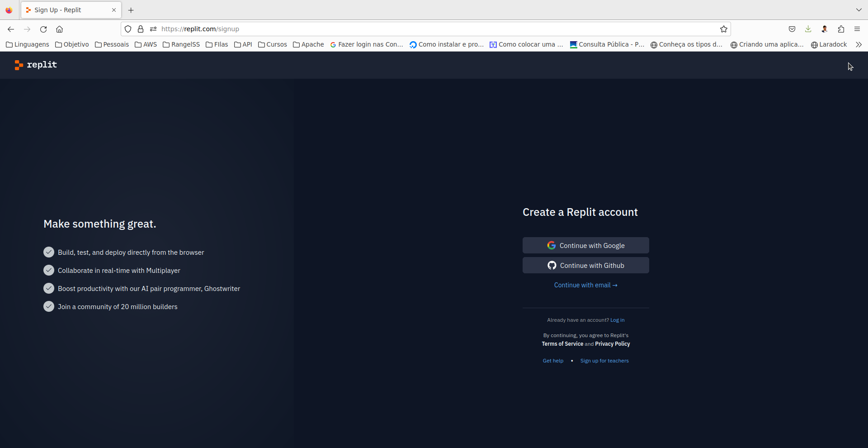Open the 'Fazer login nas Con...' bookmark
Viewport: 868px width, 448px height.
pyautogui.click(x=367, y=44)
